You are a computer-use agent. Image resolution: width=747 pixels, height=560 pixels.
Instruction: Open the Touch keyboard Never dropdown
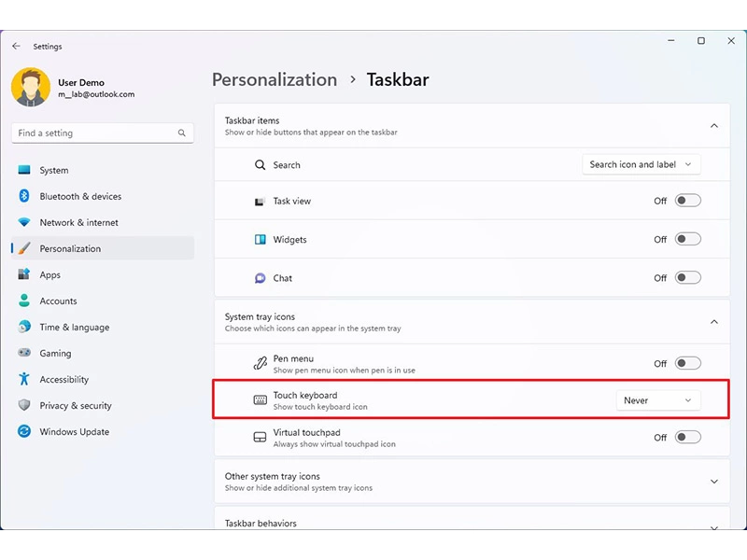(x=658, y=399)
